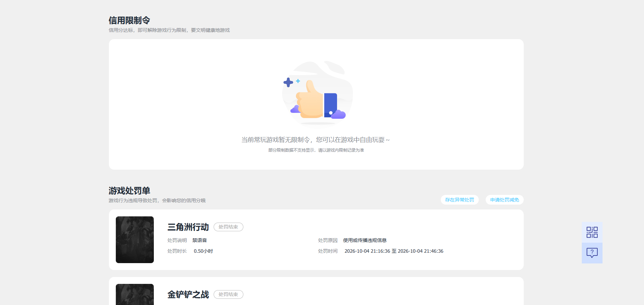The width and height of the screenshot is (644, 305).
Task: Click the 使用或传播违规信息 penalty reason
Action: tap(365, 240)
